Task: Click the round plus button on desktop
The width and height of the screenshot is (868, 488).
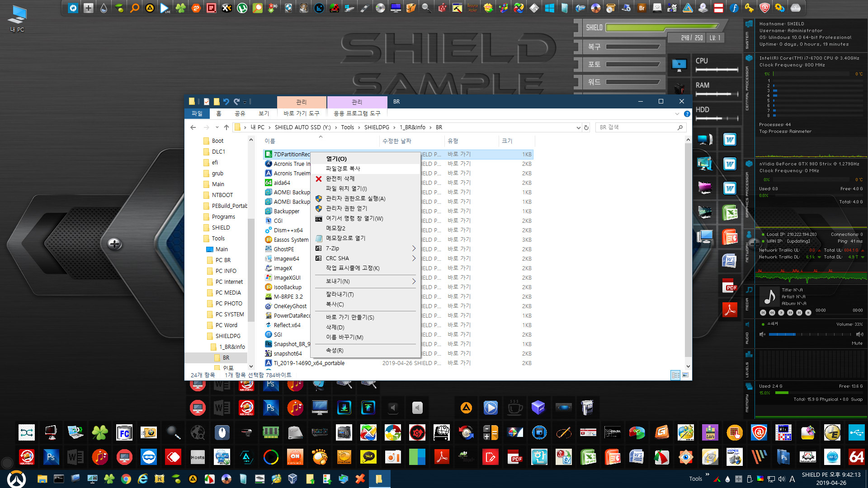Action: [x=114, y=244]
